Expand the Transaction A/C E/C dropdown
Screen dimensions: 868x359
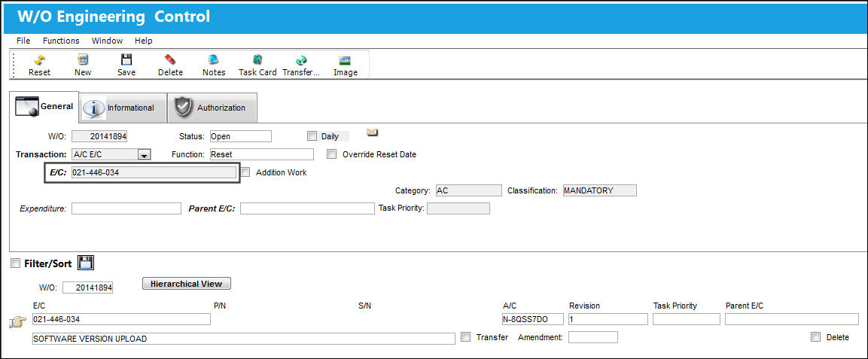(x=144, y=155)
